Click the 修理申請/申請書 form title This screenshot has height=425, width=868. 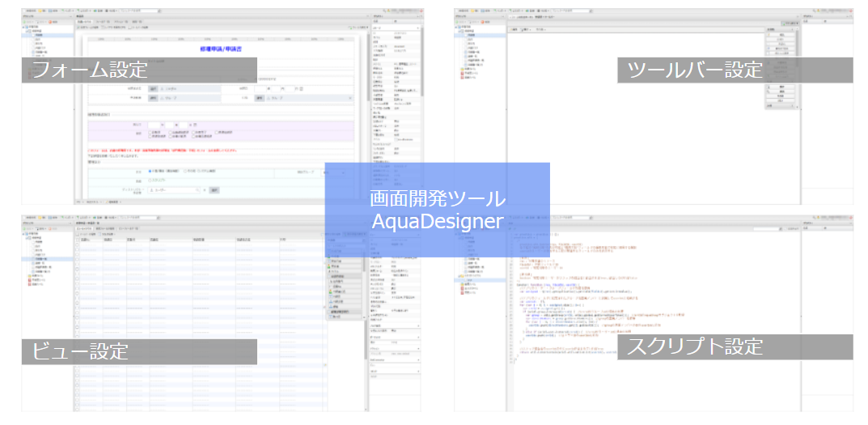coord(220,49)
